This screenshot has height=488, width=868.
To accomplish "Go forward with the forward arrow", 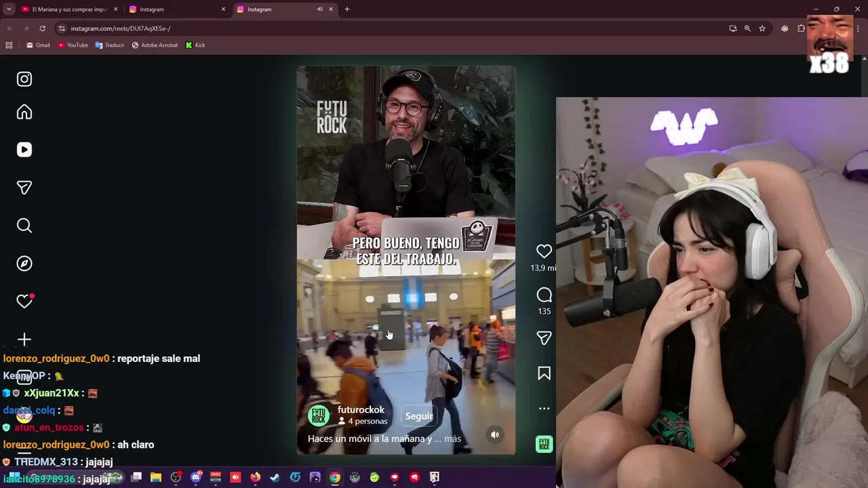I will click(26, 28).
